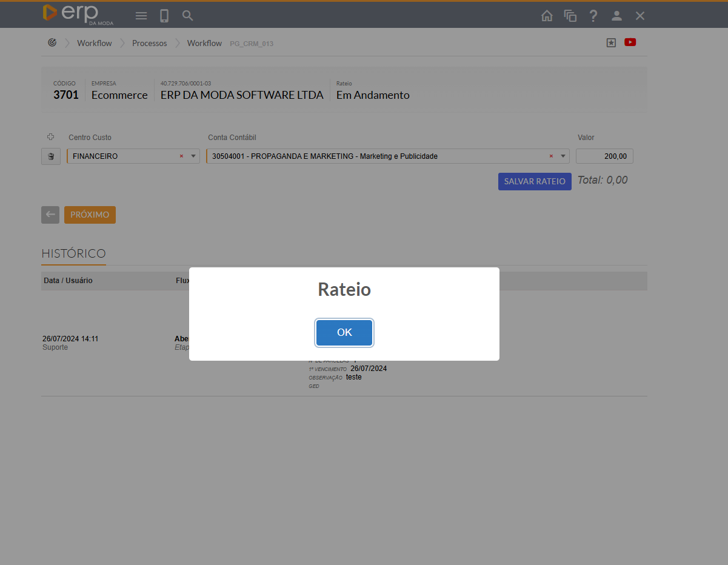The height and width of the screenshot is (565, 728).
Task: Expand the Conta Contábil dropdown
Action: pos(563,156)
